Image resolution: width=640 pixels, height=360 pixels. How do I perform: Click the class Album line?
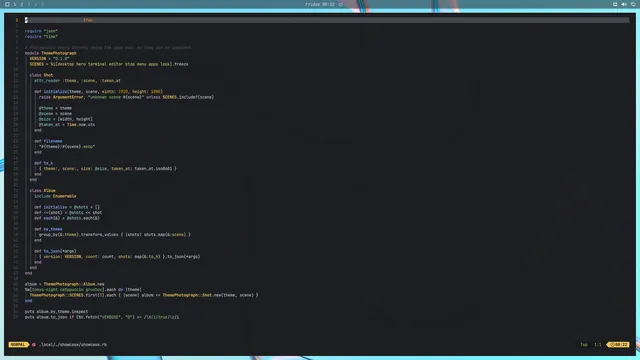(42, 191)
